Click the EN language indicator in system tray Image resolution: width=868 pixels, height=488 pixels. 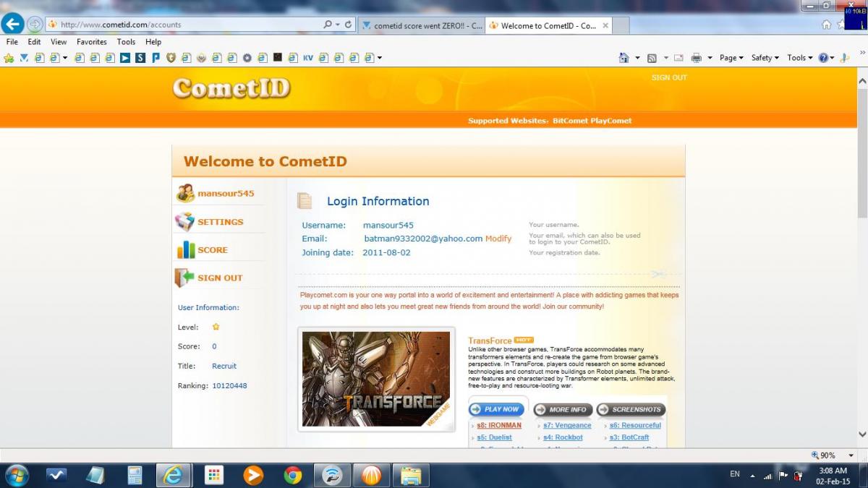click(735, 474)
